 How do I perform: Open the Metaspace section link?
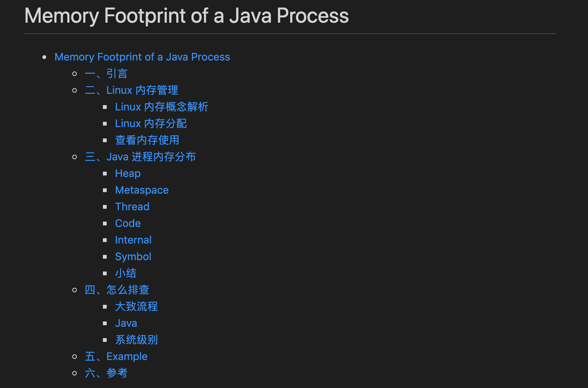(x=142, y=190)
